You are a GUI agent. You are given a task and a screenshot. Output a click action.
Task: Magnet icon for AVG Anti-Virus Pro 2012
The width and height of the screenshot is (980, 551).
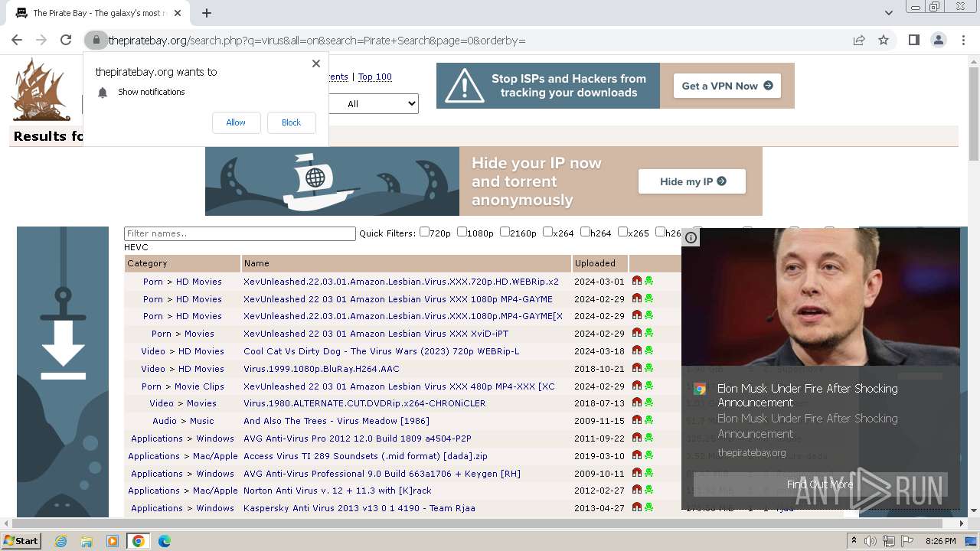tap(636, 438)
